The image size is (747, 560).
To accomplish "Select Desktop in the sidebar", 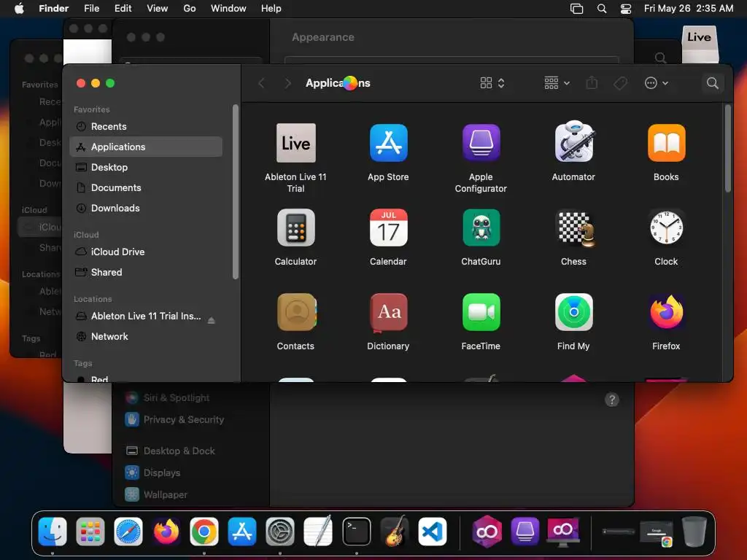I will [x=146, y=167].
